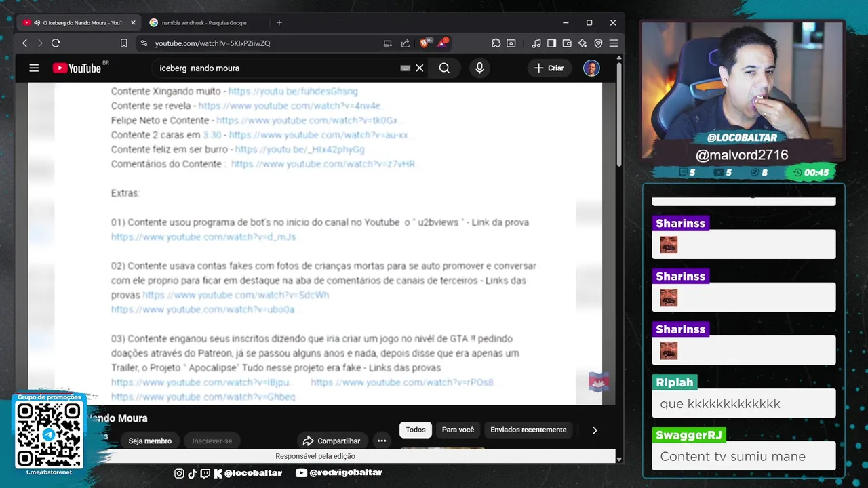Select the Enviados recentemente filter chip
This screenshot has height=488, width=868.
[528, 430]
